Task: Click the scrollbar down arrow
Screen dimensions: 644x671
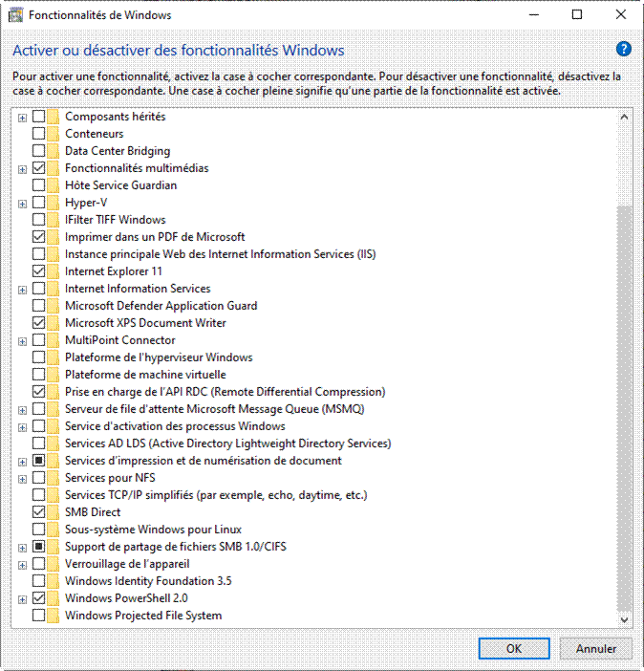Action: [x=624, y=620]
